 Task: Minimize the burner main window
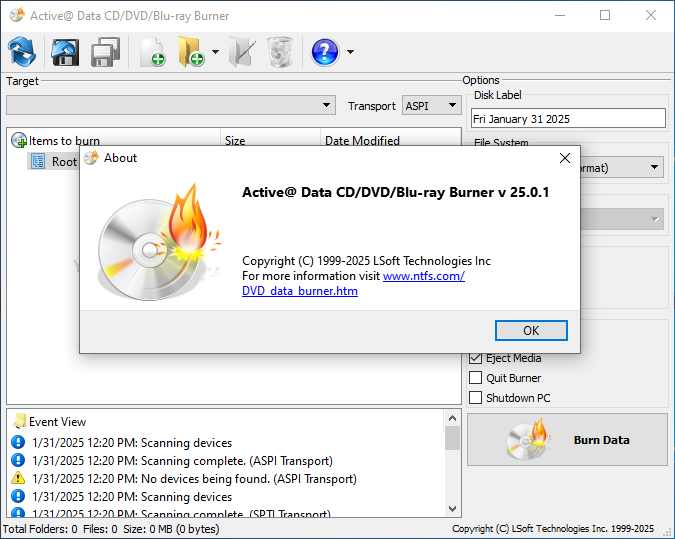pos(560,15)
